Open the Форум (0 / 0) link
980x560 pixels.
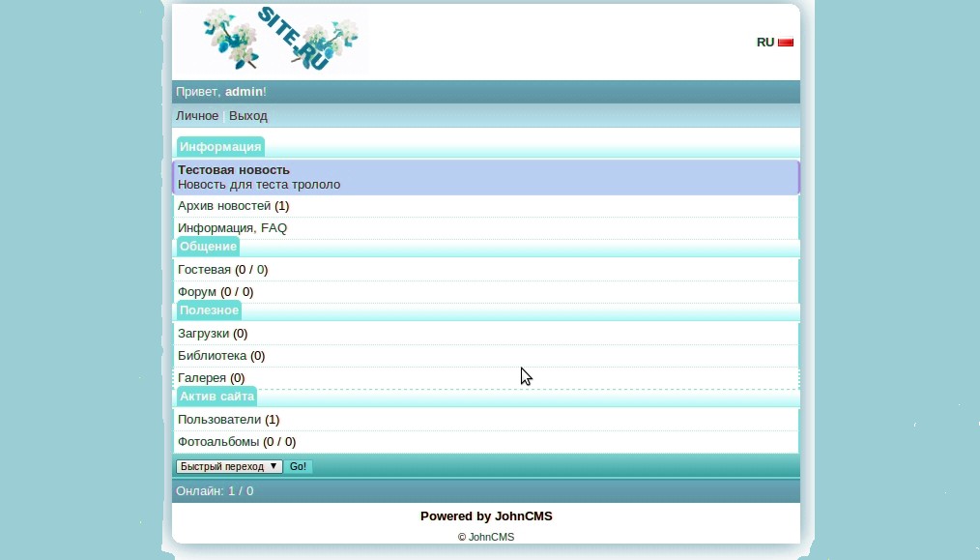pos(216,291)
